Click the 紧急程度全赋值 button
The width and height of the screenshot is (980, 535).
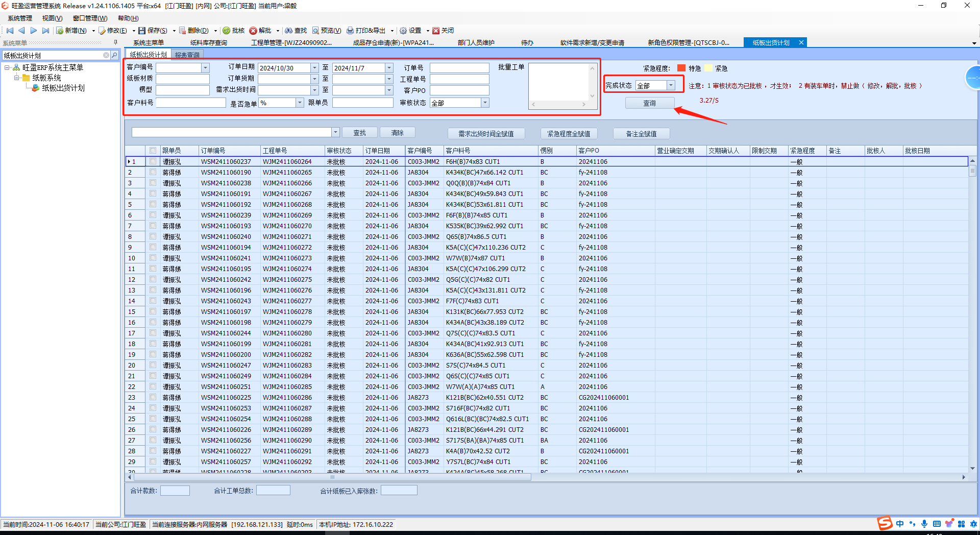(x=569, y=134)
